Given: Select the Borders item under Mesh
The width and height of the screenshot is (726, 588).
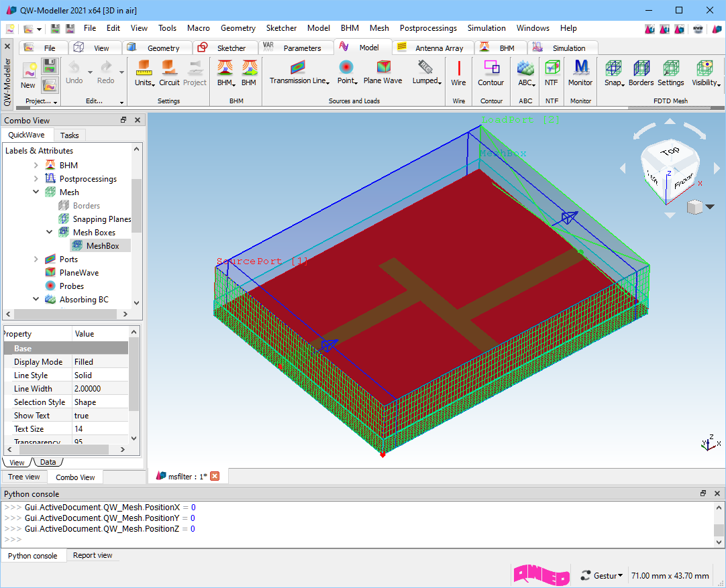Looking at the screenshot, I should [x=86, y=206].
